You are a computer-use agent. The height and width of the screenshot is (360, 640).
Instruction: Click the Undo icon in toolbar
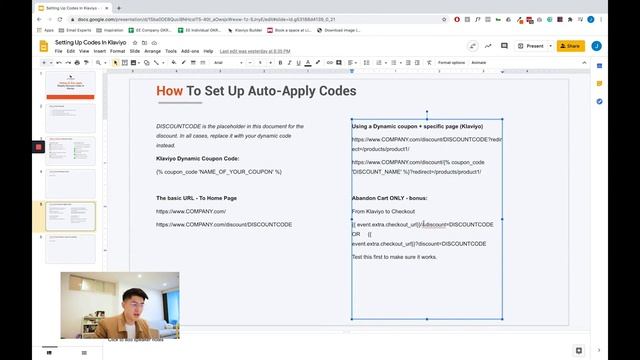tap(59, 62)
